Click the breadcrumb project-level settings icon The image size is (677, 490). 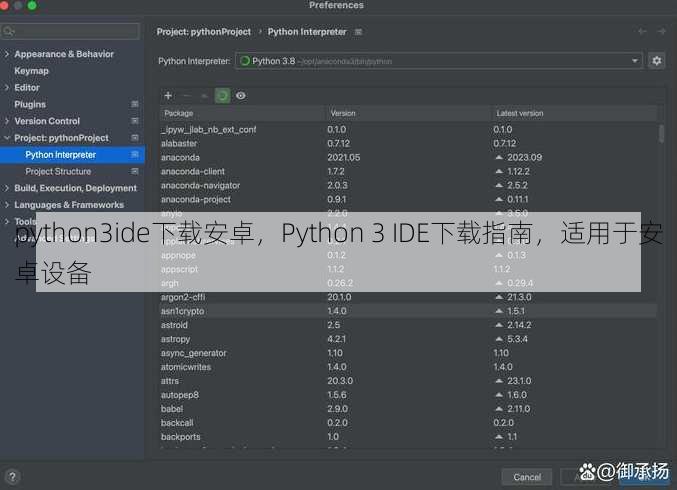(358, 32)
